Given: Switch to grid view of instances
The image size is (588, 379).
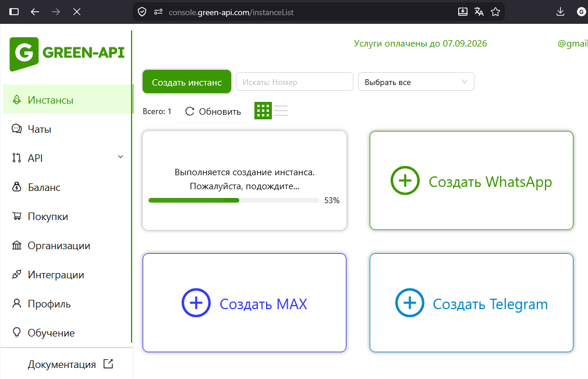Looking at the screenshot, I should 263,111.
